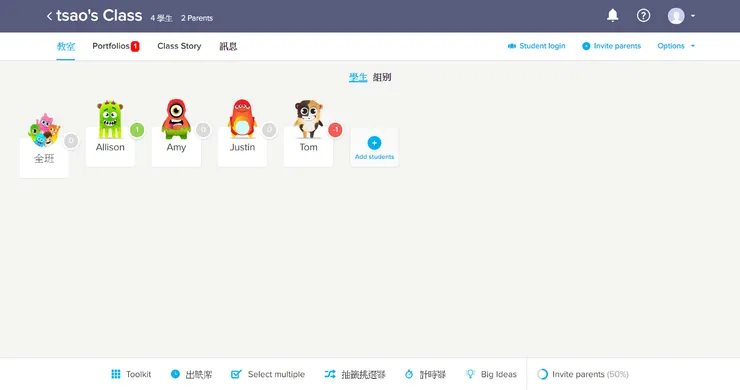Click the tsao's Class title
The width and height of the screenshot is (740, 390).
click(x=99, y=16)
